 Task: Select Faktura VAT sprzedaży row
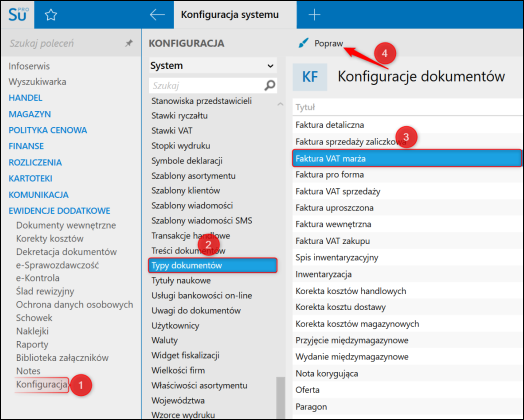tap(408, 191)
